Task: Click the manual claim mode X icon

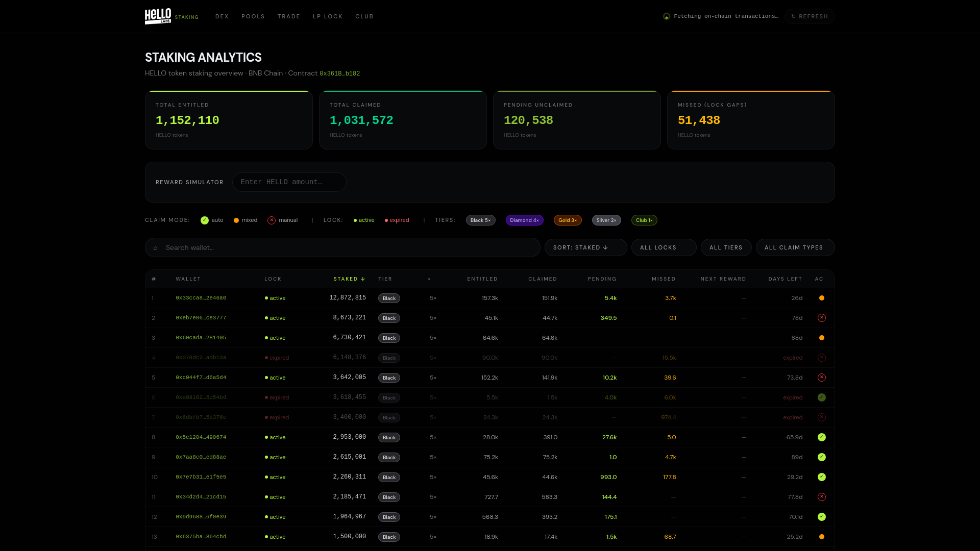Action: click(272, 220)
